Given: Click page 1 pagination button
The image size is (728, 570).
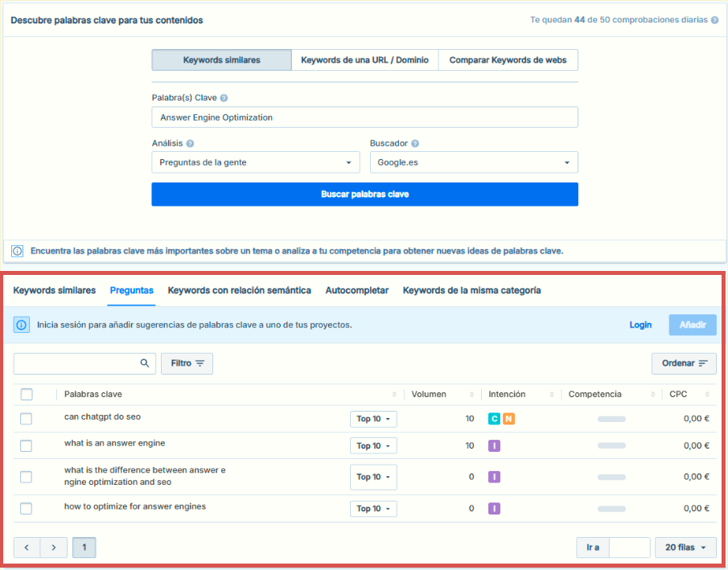Looking at the screenshot, I should [x=84, y=547].
